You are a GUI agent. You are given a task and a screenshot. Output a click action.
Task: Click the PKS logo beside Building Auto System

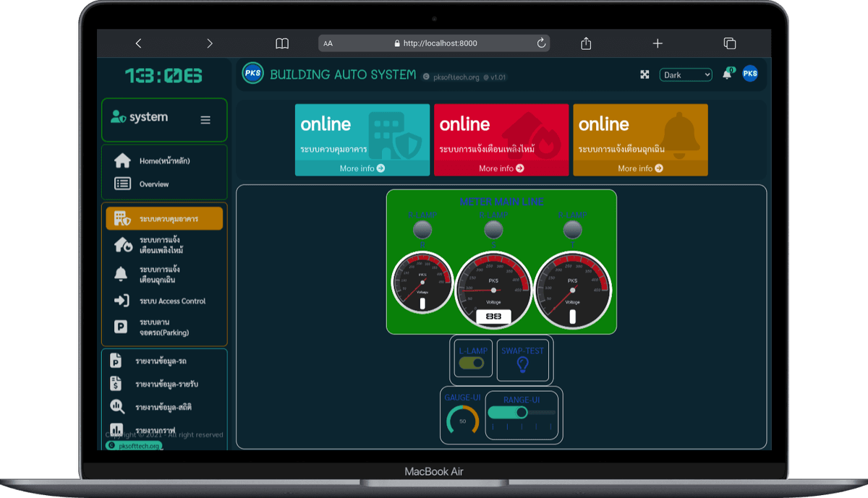click(x=252, y=74)
